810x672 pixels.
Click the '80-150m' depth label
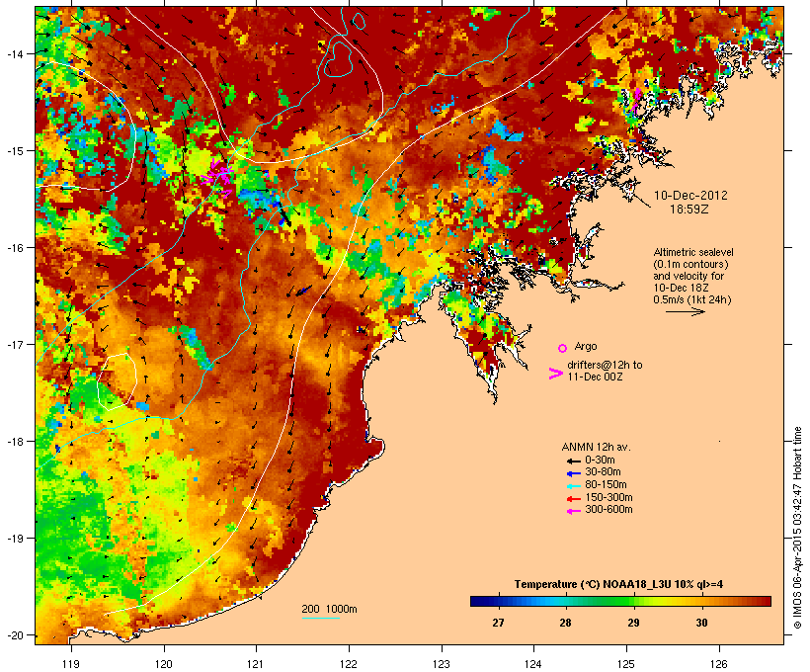point(606,485)
